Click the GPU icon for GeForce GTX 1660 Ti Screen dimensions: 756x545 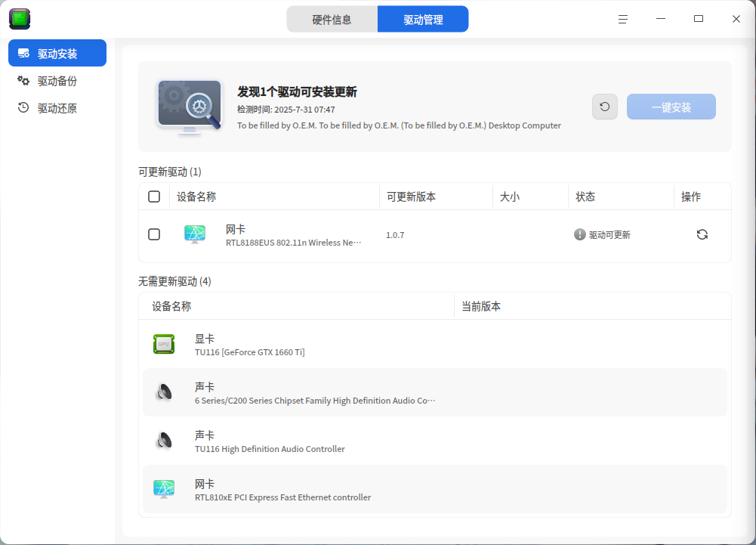click(x=164, y=344)
